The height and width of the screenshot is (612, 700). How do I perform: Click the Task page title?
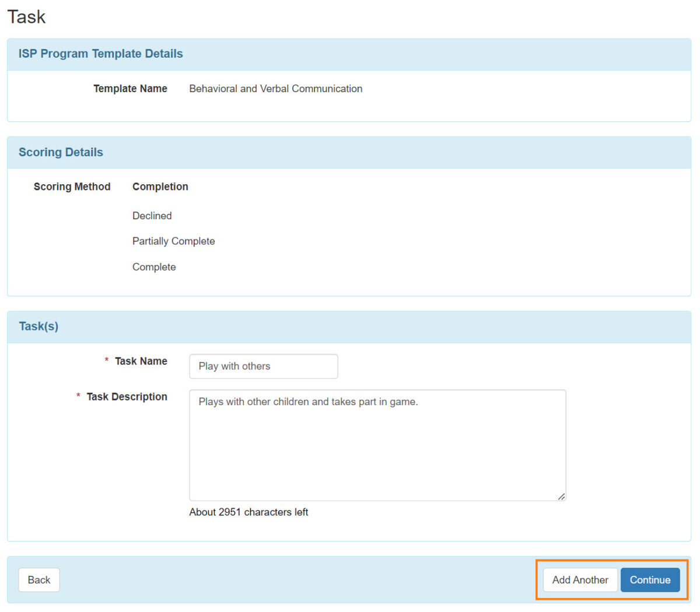point(26,17)
